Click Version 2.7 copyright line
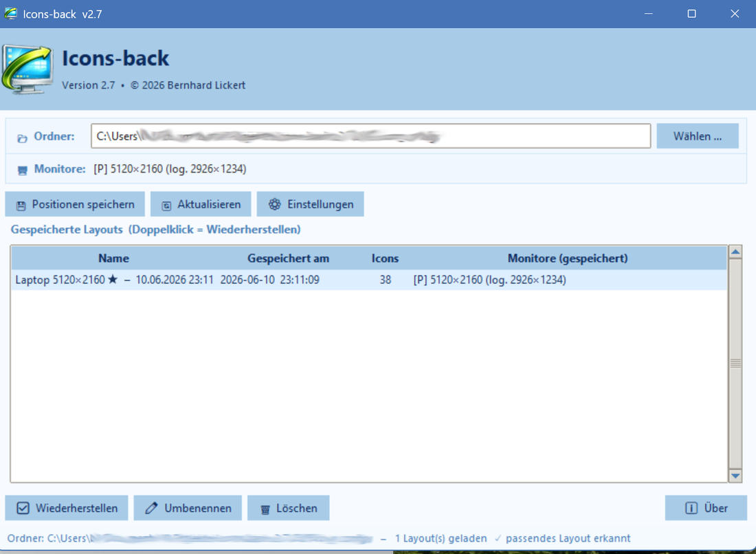The image size is (756, 554). 153,85
